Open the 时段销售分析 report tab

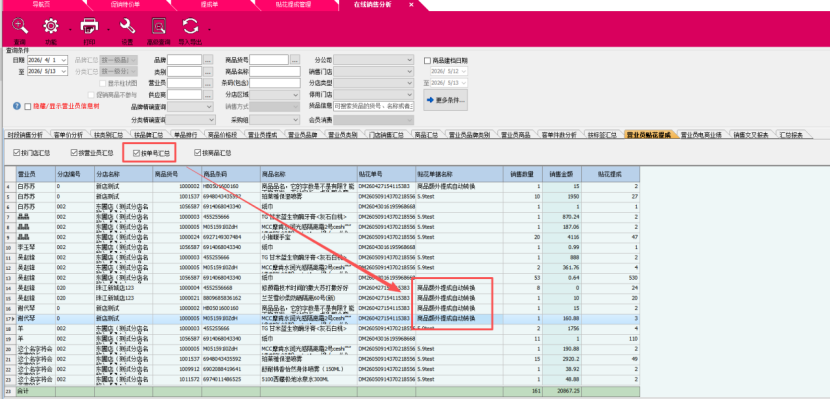pyautogui.click(x=25, y=135)
